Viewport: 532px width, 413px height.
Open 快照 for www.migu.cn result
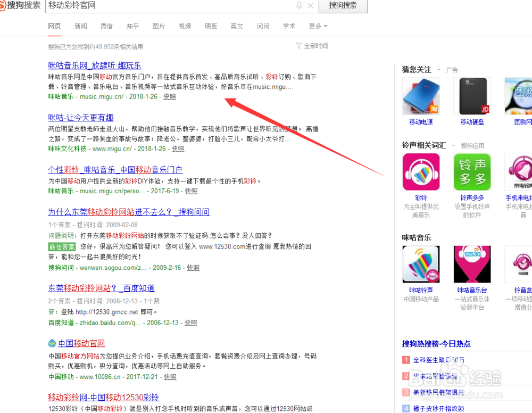178,148
